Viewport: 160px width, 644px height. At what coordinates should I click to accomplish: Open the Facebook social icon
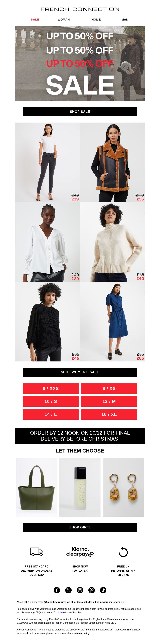[57, 590]
